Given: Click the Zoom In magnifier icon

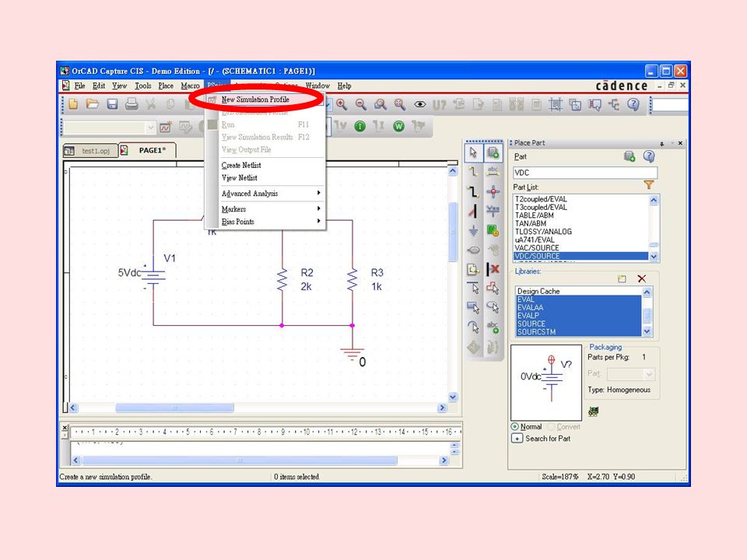Looking at the screenshot, I should (341, 104).
